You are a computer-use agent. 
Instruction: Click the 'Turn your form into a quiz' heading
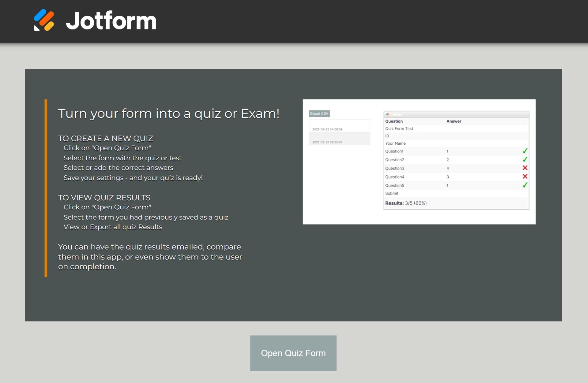pos(169,113)
